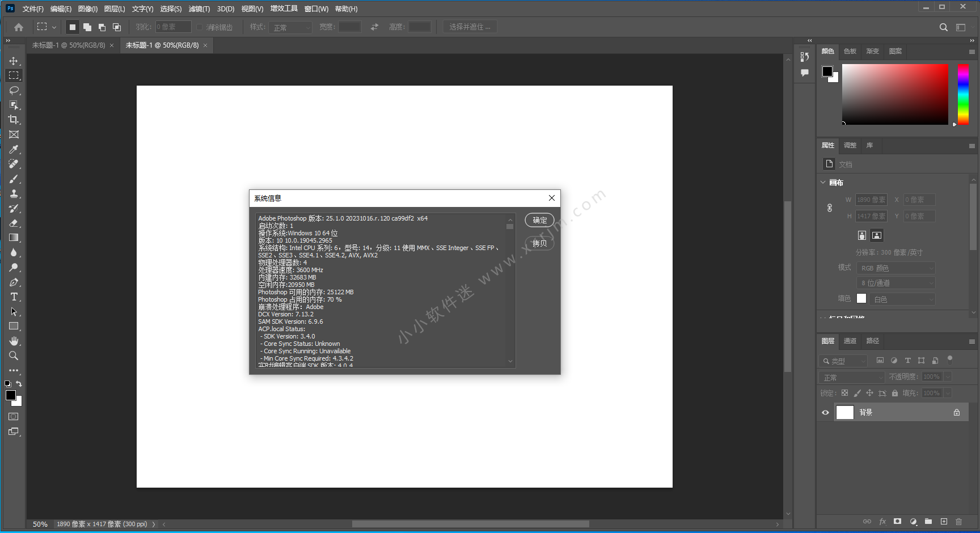980x533 pixels.
Task: Toggle Background layer visibility eye
Action: (x=826, y=413)
